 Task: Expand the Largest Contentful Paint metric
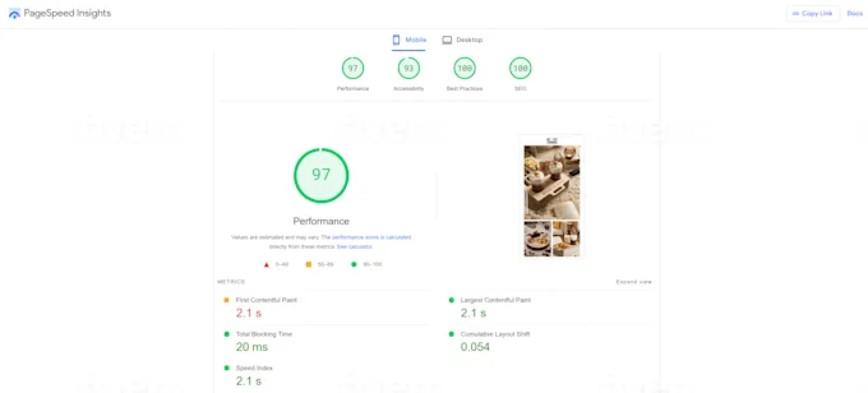coord(495,300)
